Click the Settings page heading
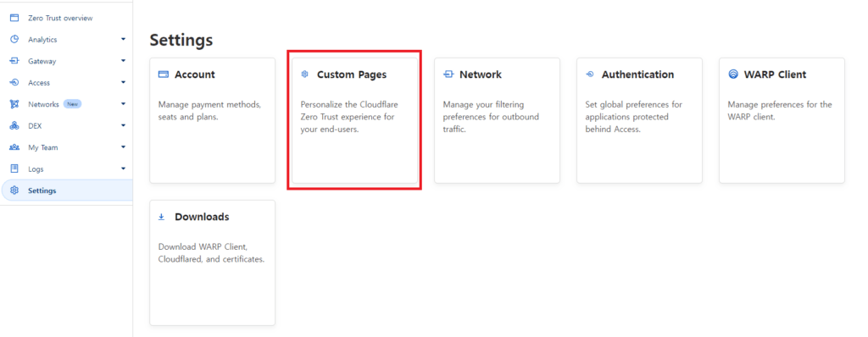The height and width of the screenshot is (337, 868). coord(181,41)
